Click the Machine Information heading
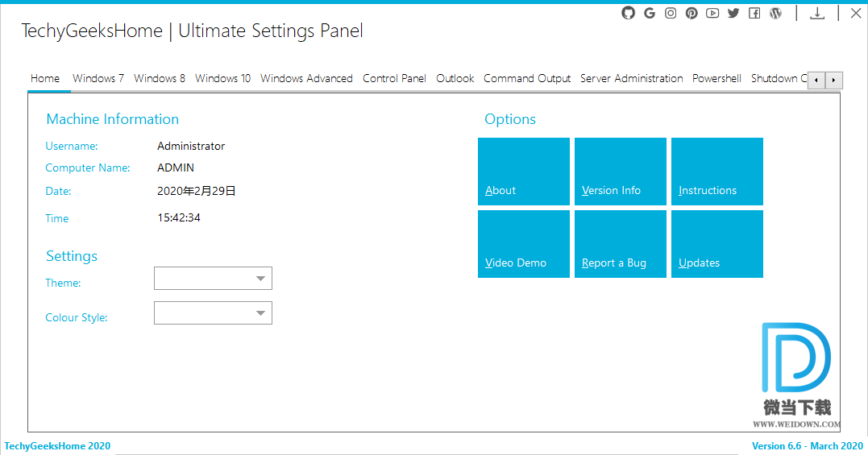 click(112, 119)
